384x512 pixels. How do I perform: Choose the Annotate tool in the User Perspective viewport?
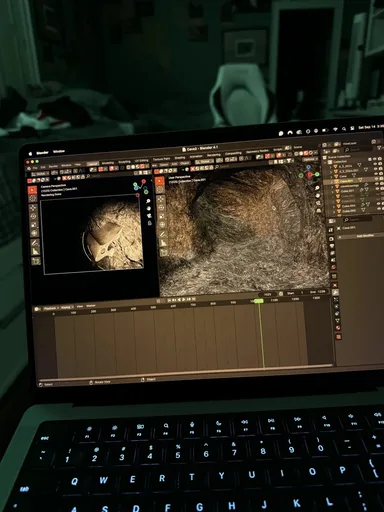(x=163, y=235)
